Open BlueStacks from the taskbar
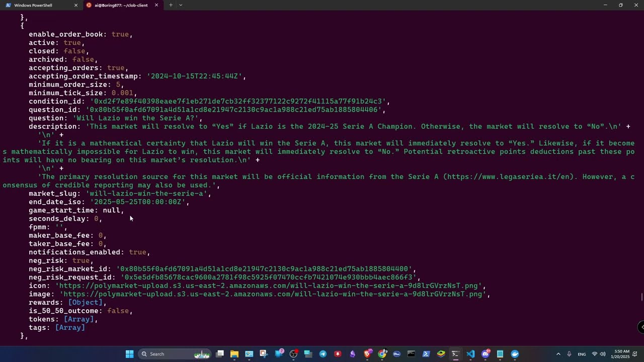 [x=441, y=354]
